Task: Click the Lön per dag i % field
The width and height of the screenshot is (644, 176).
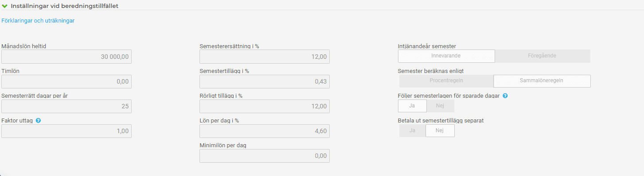Action: click(265, 131)
